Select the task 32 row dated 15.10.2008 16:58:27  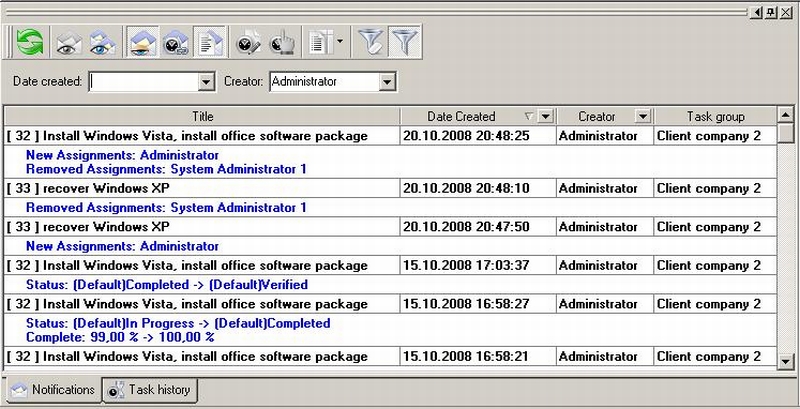tap(390, 304)
